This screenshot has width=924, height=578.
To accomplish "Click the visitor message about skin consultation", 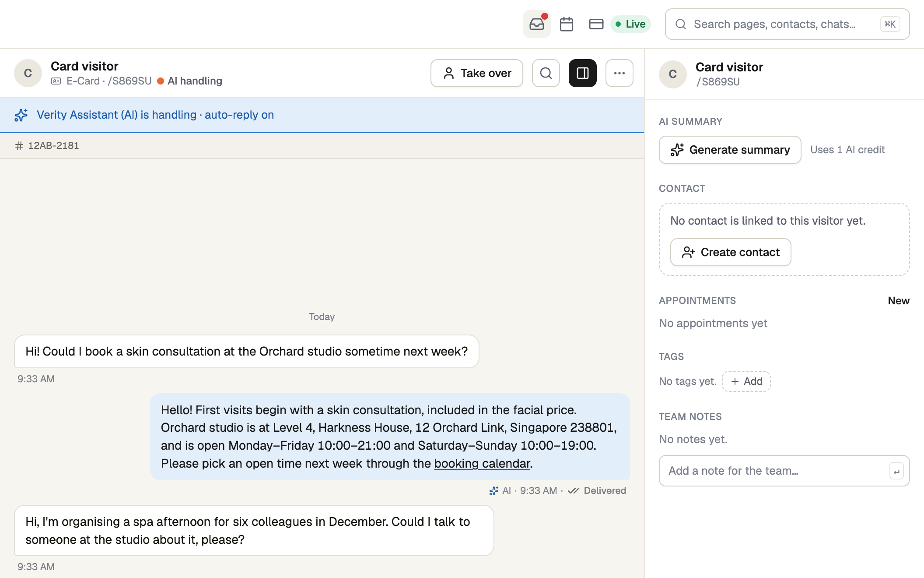I will [x=247, y=352].
